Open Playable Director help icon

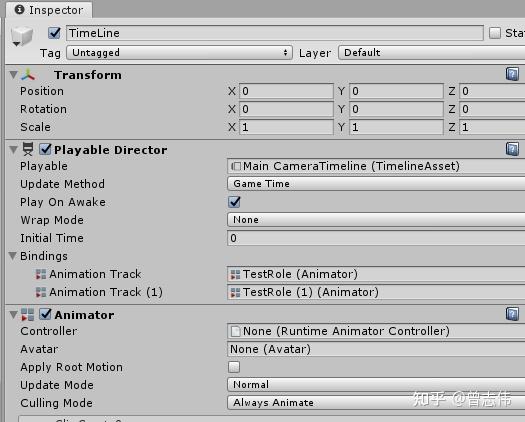click(x=512, y=149)
